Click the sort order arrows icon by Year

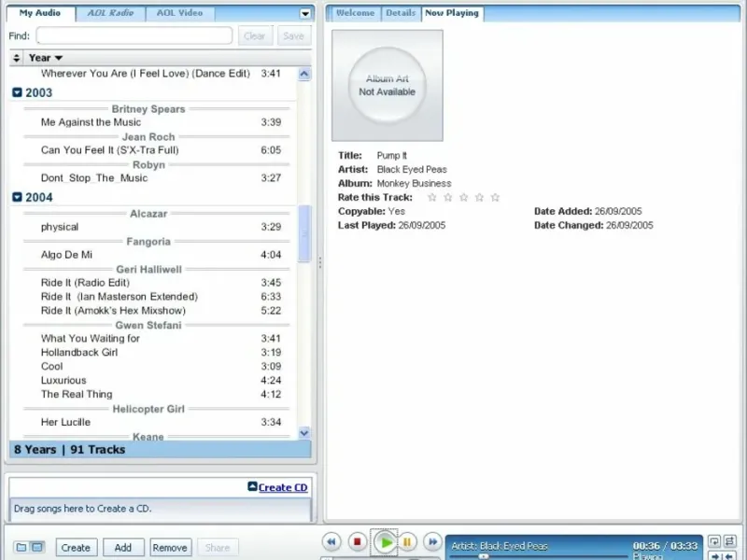coord(17,58)
